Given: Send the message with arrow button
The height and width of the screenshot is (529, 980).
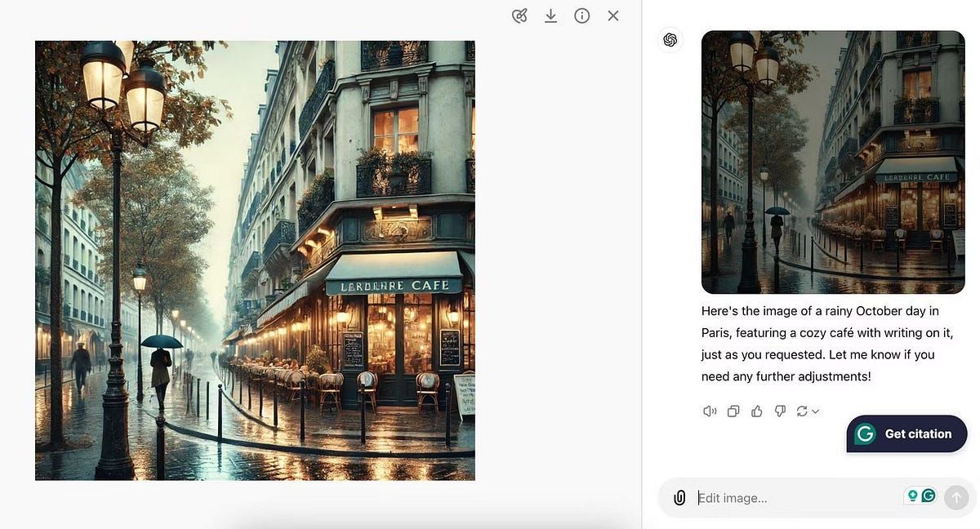Looking at the screenshot, I should click(955, 497).
